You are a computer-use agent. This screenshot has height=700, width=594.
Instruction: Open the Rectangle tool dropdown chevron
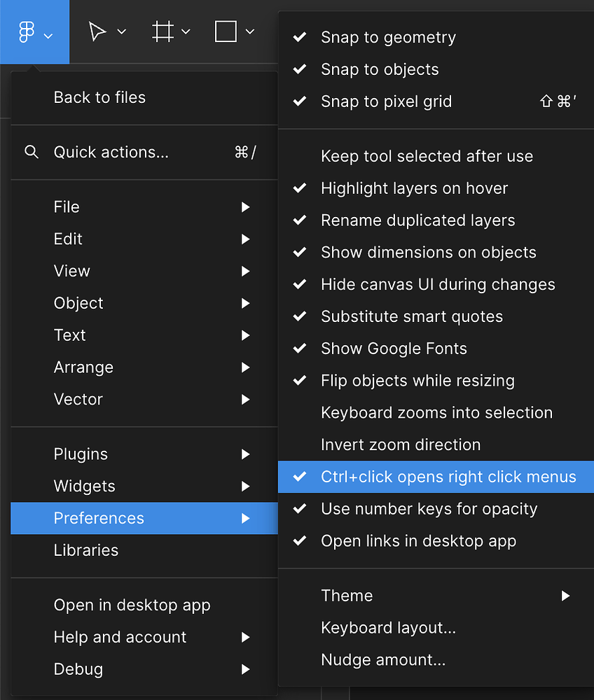click(x=249, y=32)
